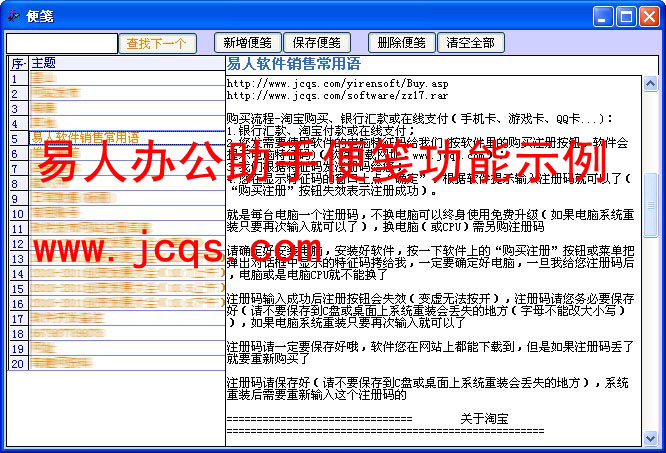
Task: Select row 5 易人软件销售常用语
Action: (117, 138)
